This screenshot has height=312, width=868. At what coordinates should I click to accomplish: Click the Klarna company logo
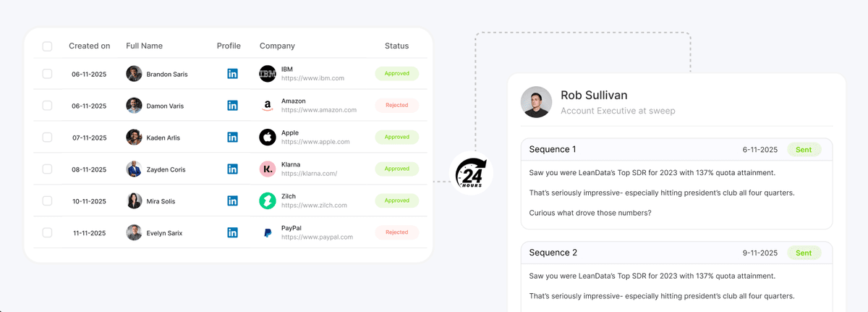(x=268, y=169)
